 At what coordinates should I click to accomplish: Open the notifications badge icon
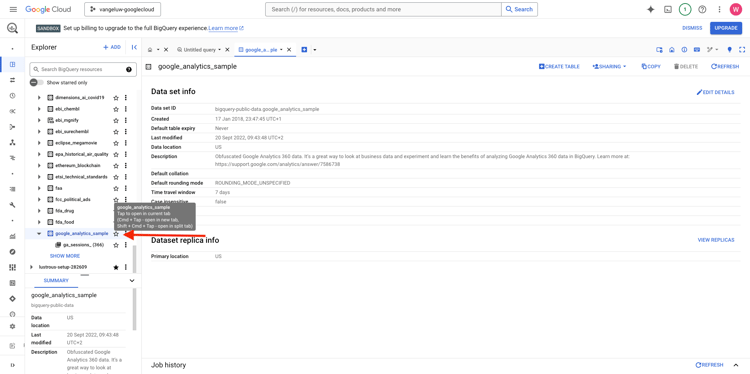pyautogui.click(x=685, y=9)
